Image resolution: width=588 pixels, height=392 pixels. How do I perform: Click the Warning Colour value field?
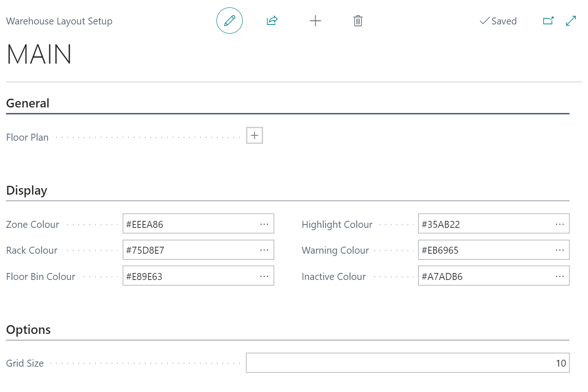pyautogui.click(x=485, y=250)
